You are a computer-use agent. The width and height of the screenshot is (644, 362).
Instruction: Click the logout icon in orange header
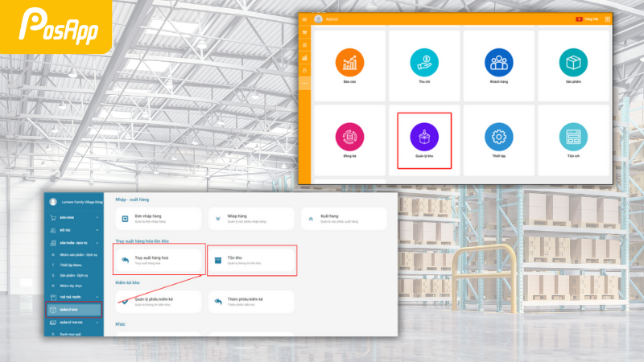[x=608, y=19]
